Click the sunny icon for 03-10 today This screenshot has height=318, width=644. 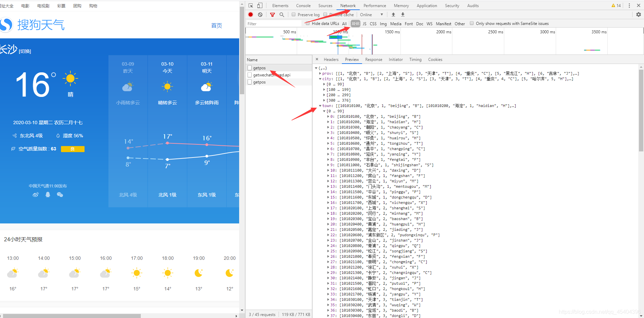pyautogui.click(x=167, y=86)
